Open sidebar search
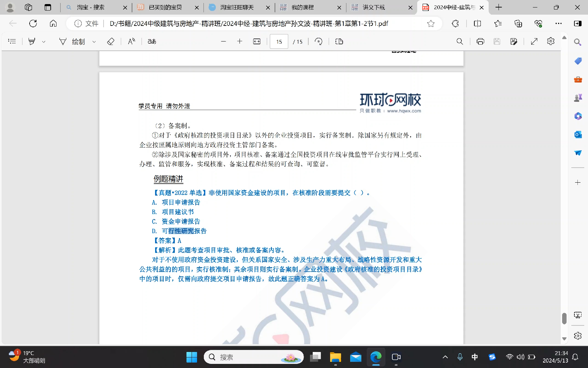This screenshot has width=588, height=368. (x=578, y=42)
